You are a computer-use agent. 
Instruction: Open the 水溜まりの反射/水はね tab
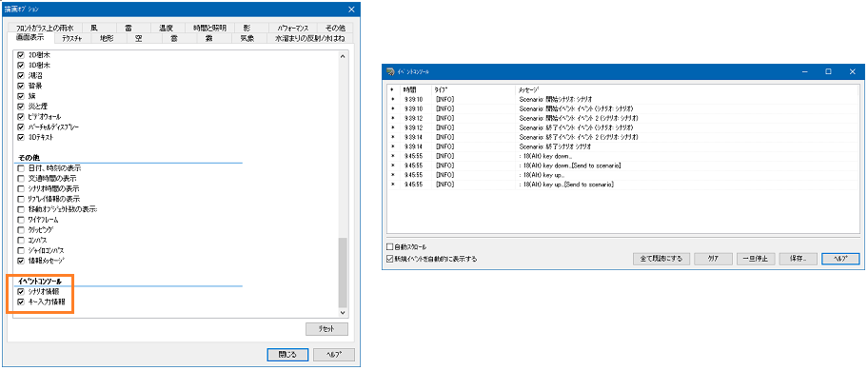click(x=309, y=39)
